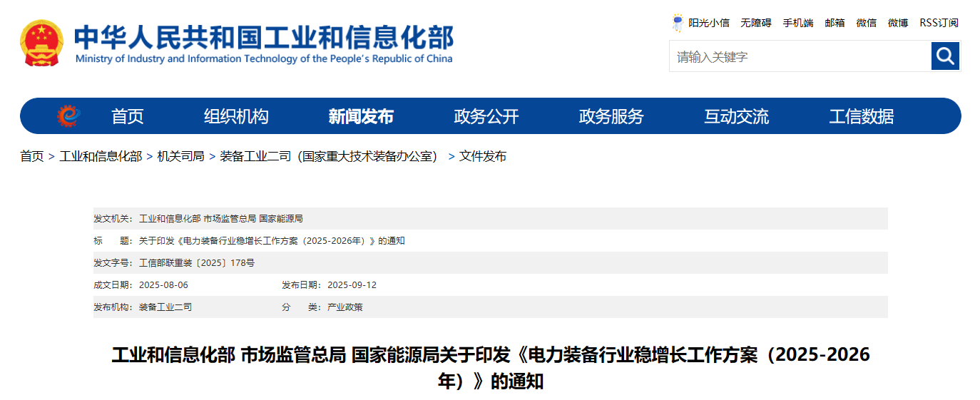The width and height of the screenshot is (980, 400).
Task: Open the 首页 navigation menu item
Action: (x=128, y=116)
